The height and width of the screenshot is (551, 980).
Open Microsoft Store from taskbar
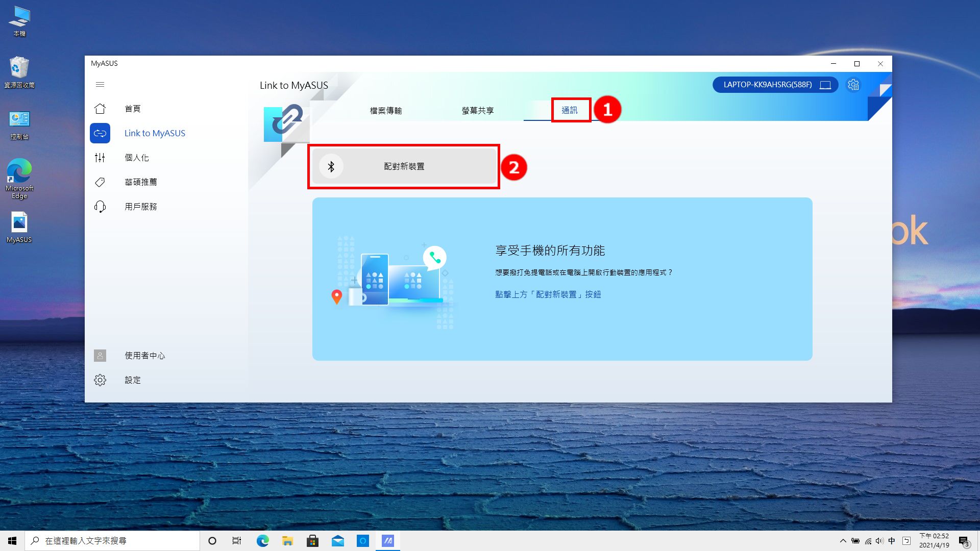(x=312, y=541)
